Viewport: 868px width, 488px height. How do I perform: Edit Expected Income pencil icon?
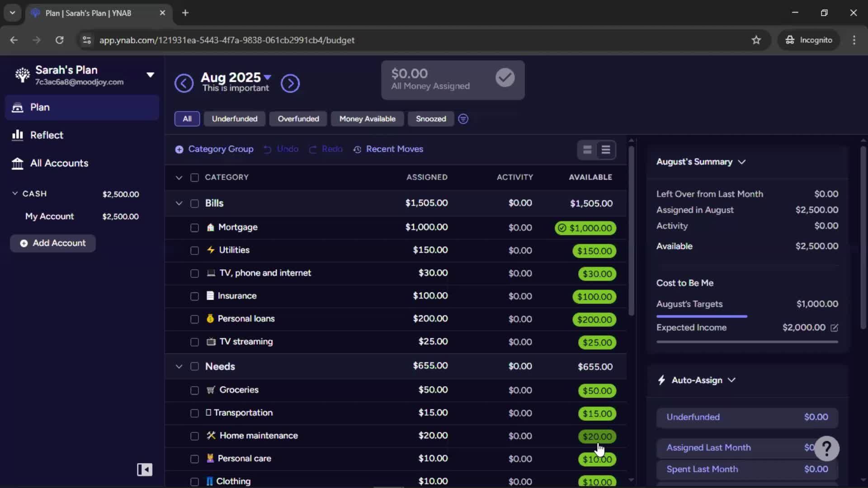point(835,328)
